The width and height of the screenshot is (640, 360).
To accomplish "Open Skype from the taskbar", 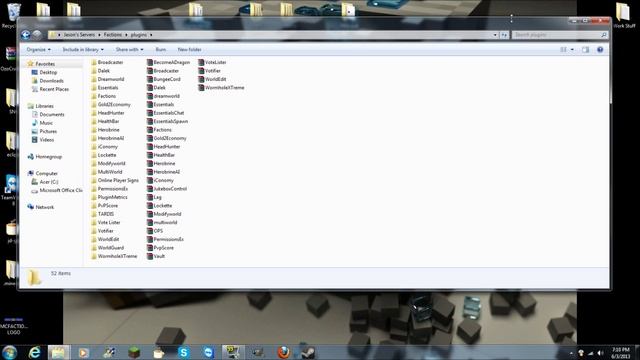I will point(184,352).
